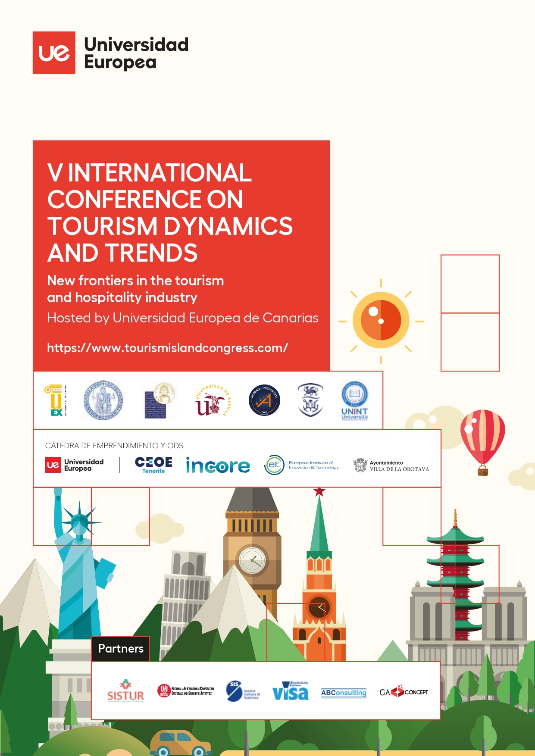
Task: Select the EIT European Institute logo
Action: point(301,465)
